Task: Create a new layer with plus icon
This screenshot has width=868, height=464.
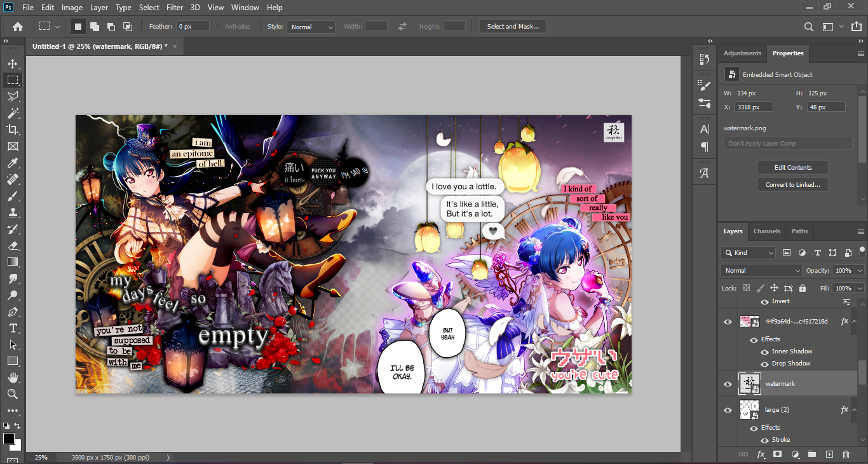Action: click(x=829, y=454)
